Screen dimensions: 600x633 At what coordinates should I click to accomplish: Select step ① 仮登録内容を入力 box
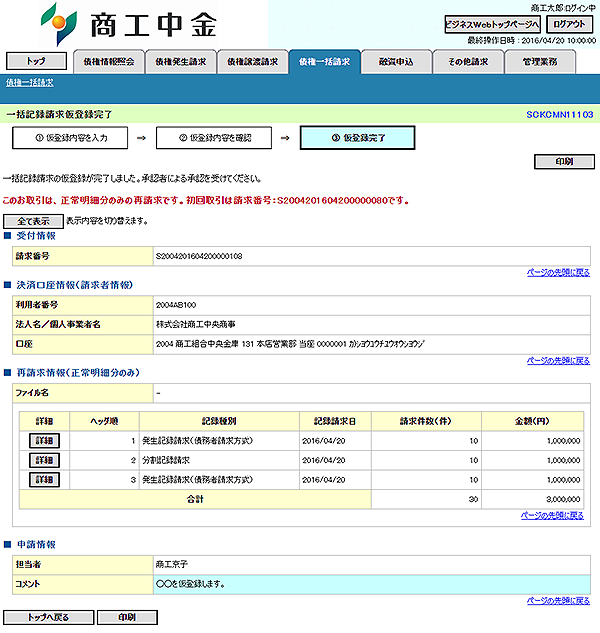click(x=70, y=138)
